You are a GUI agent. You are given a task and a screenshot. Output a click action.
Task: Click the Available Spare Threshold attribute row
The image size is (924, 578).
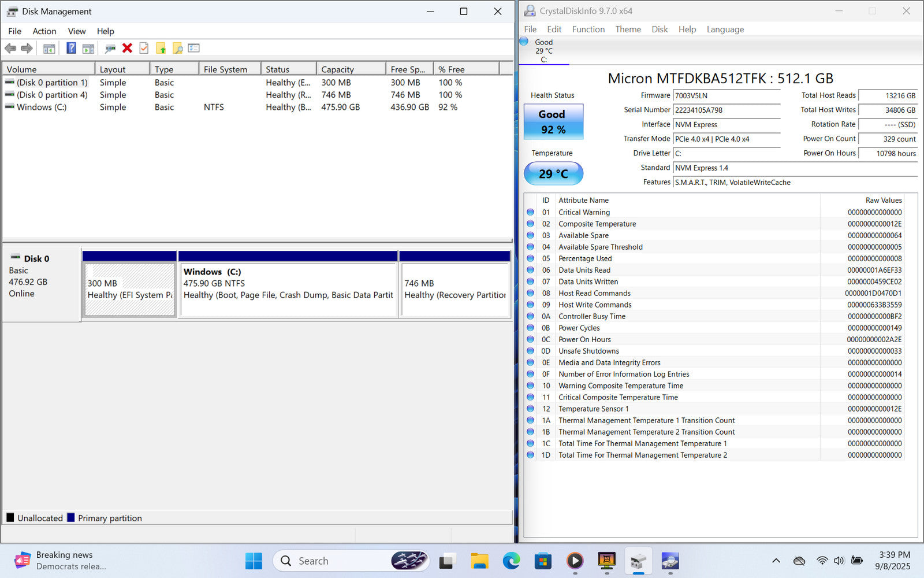click(714, 247)
